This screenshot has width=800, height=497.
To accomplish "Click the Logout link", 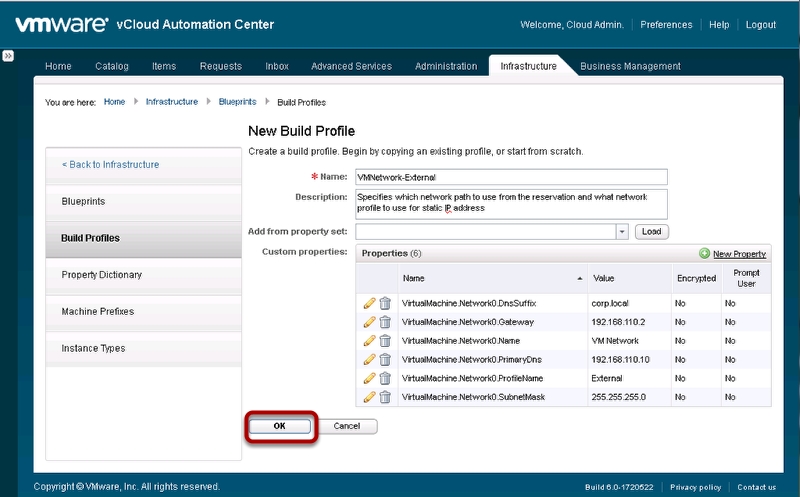I will [x=761, y=24].
